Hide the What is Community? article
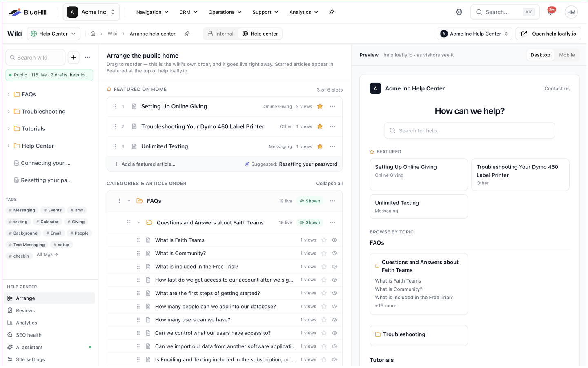 pyautogui.click(x=334, y=254)
